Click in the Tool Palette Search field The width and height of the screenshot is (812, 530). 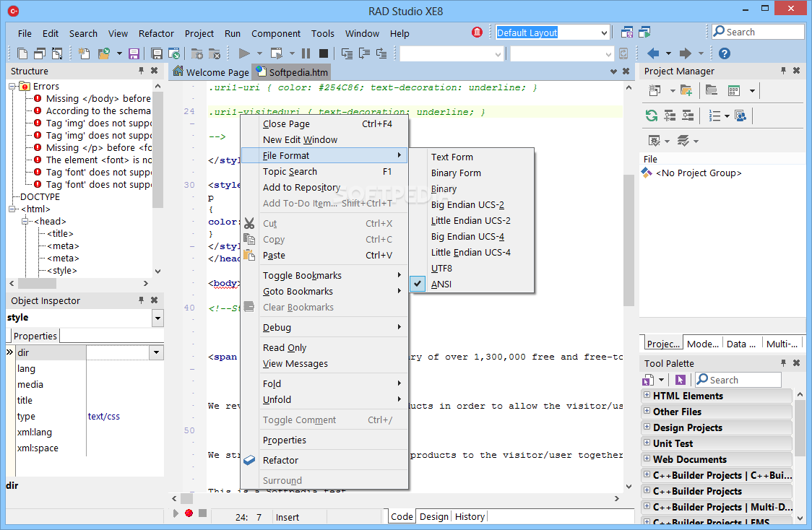(x=738, y=380)
